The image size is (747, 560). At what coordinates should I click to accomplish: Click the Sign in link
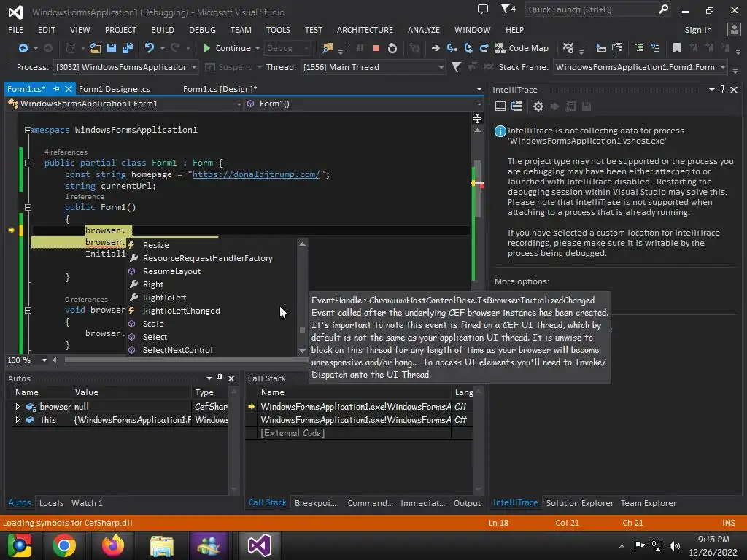click(x=698, y=29)
